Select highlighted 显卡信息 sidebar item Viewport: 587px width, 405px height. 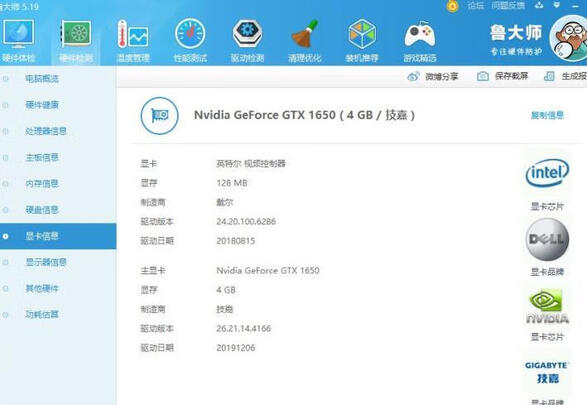click(x=58, y=236)
